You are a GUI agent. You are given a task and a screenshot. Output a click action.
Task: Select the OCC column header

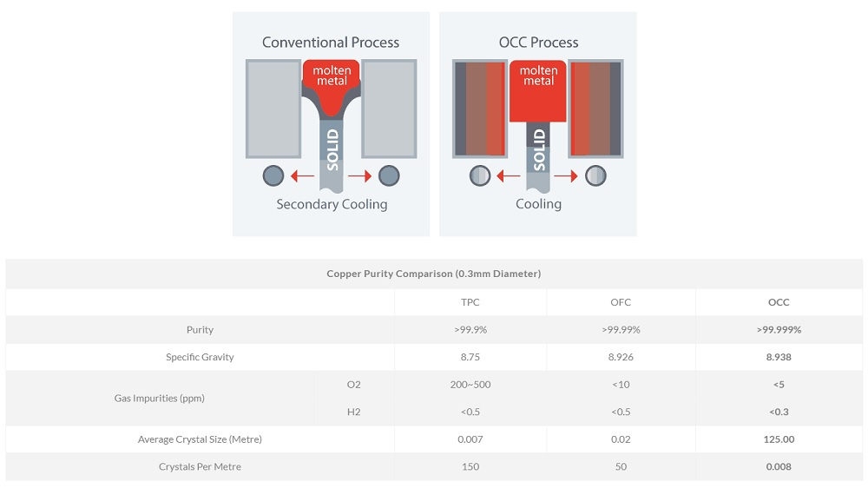coord(779,302)
